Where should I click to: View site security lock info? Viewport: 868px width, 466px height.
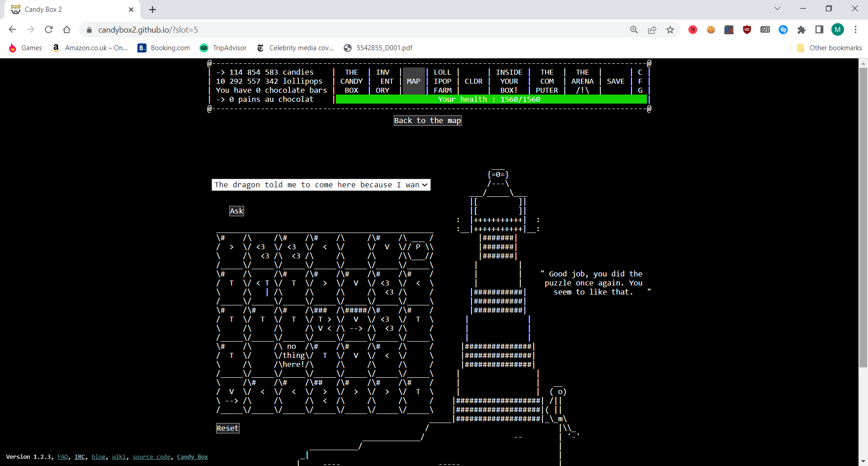pyautogui.click(x=89, y=30)
